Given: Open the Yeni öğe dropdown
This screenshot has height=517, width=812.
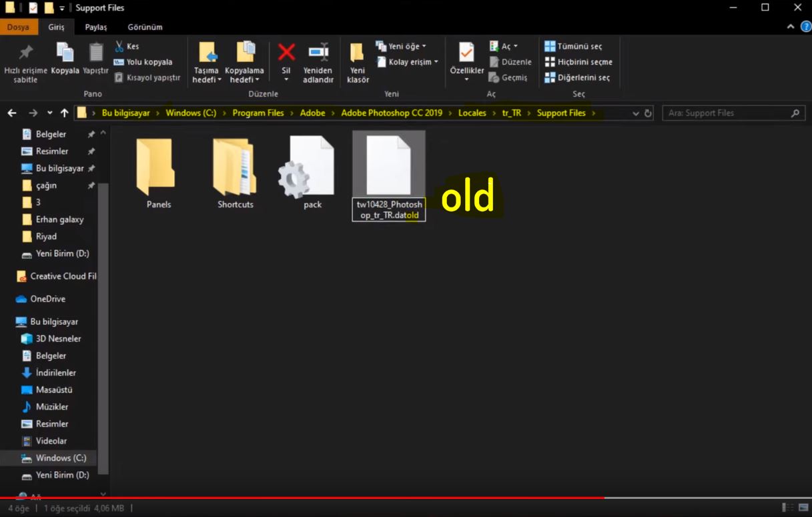Looking at the screenshot, I should tap(401, 46).
